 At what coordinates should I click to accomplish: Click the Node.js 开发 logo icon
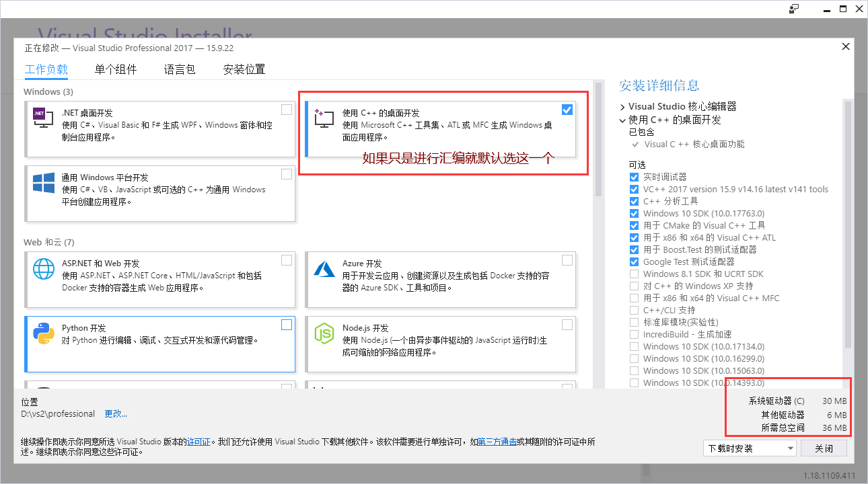(x=324, y=333)
